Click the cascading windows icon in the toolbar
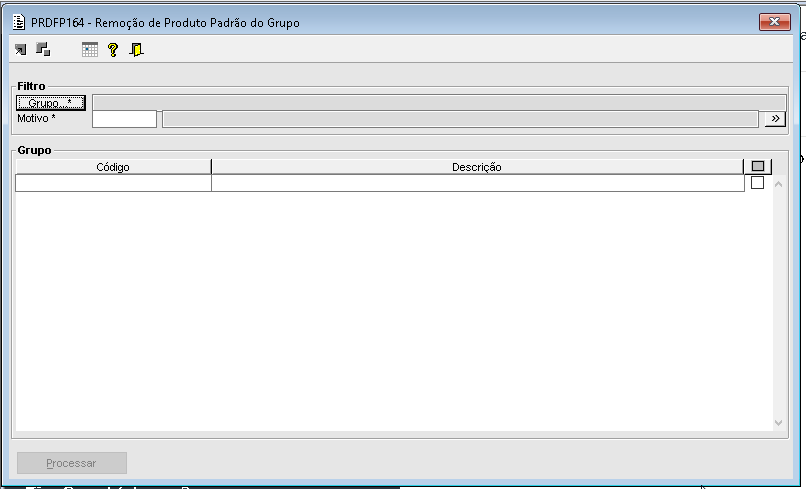This screenshot has width=806, height=489. click(43, 49)
